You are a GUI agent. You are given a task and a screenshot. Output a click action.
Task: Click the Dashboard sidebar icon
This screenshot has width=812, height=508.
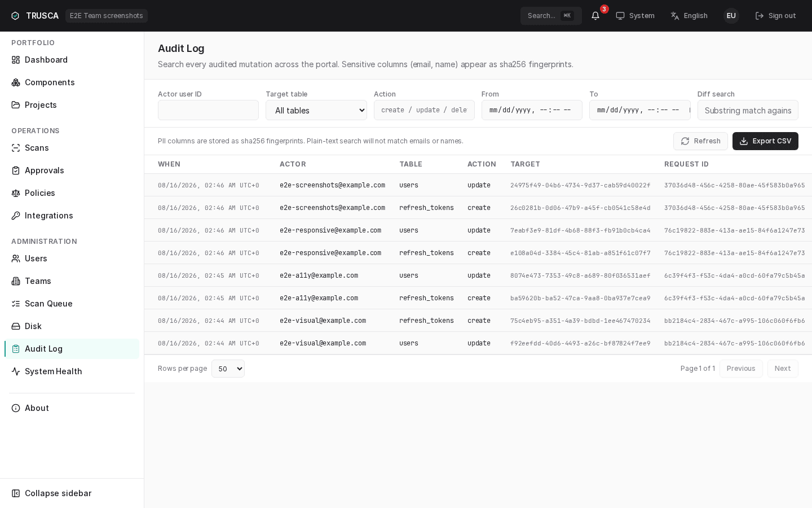[16, 60]
